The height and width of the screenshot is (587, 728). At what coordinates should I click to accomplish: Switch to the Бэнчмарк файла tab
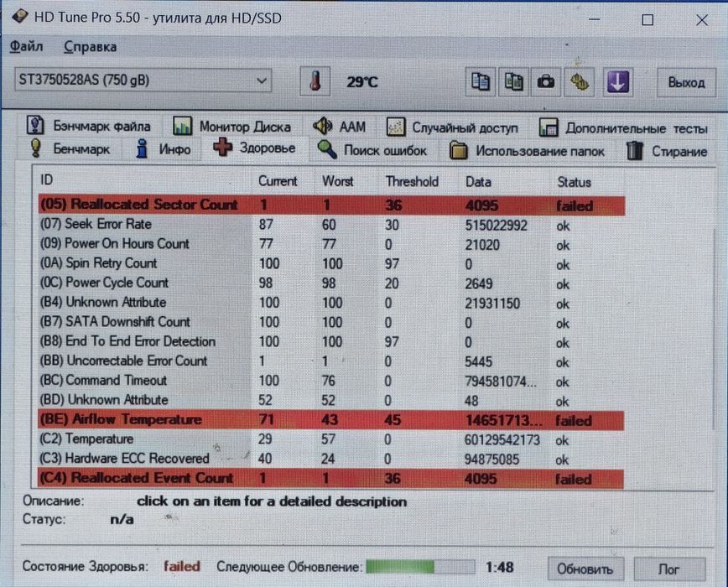click(89, 126)
